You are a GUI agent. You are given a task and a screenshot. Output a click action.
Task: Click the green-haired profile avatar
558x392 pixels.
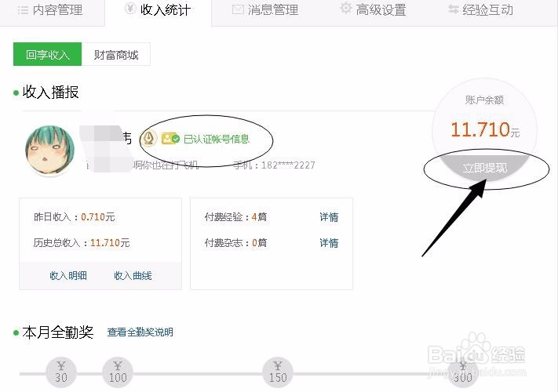coord(49,150)
